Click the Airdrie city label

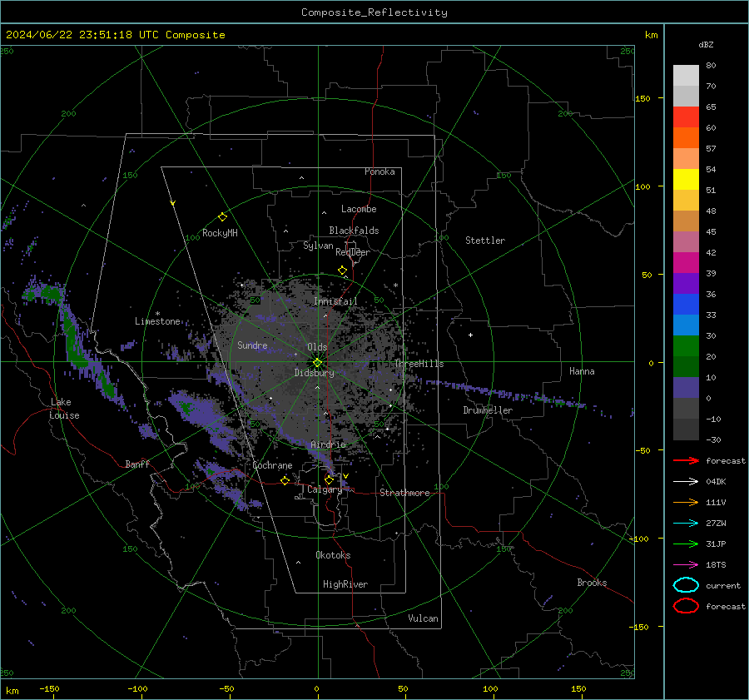(328, 444)
